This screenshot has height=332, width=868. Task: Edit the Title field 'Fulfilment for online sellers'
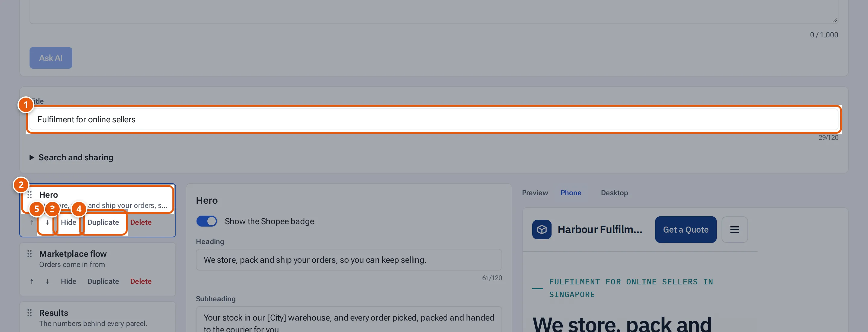point(434,120)
